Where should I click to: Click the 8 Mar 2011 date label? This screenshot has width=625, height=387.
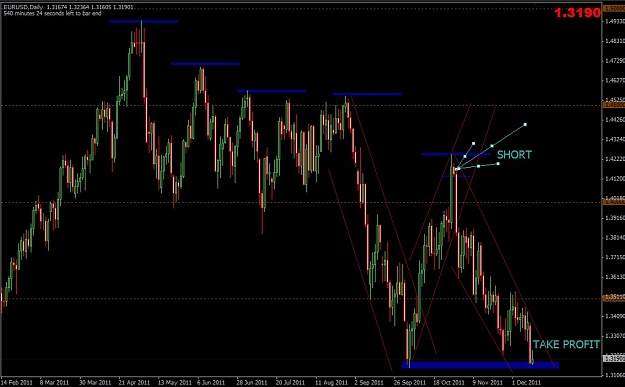pyautogui.click(x=55, y=383)
